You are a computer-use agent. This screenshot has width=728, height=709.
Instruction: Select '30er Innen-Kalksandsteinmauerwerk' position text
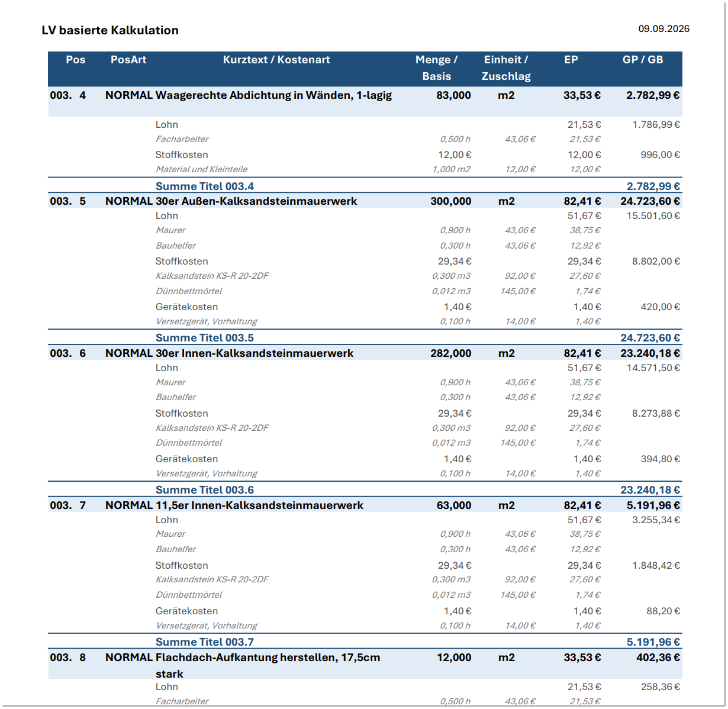(x=255, y=353)
